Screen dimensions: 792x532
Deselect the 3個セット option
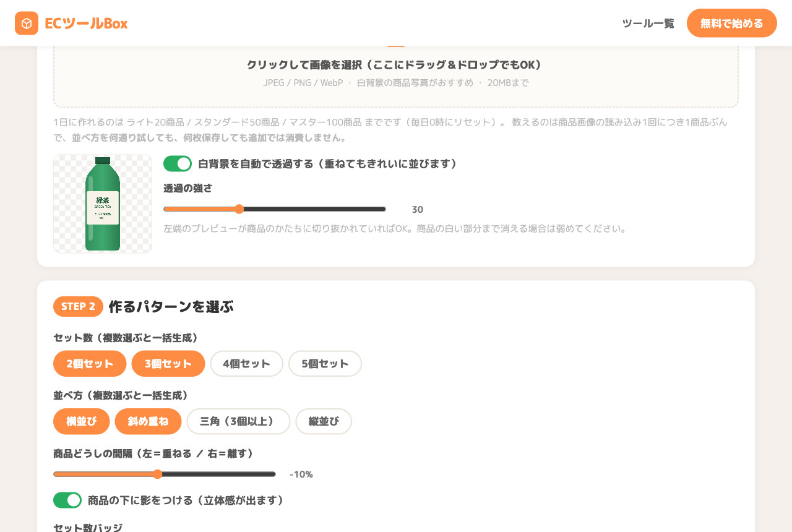click(168, 364)
